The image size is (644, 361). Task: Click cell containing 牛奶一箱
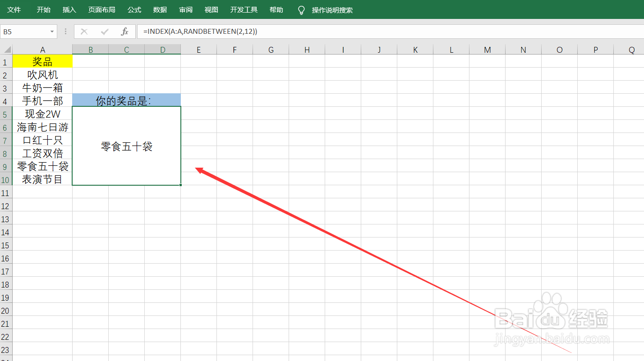coord(42,87)
